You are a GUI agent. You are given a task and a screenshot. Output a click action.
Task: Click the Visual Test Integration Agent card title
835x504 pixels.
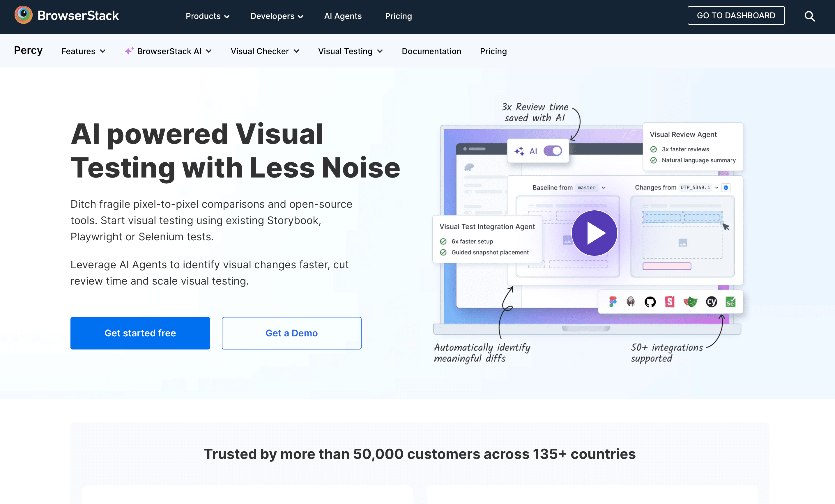pyautogui.click(x=487, y=227)
